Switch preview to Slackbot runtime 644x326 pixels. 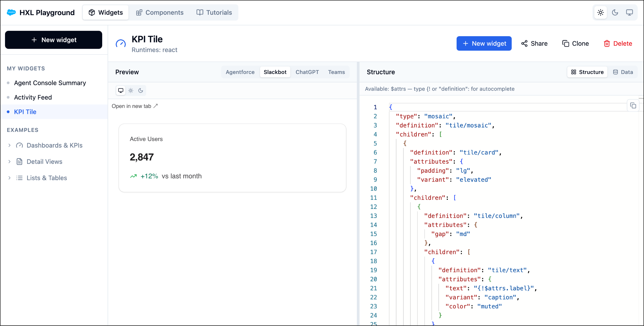tap(275, 72)
